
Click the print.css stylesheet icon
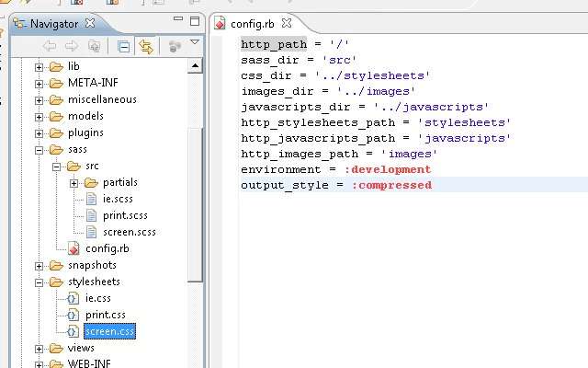coord(73,315)
